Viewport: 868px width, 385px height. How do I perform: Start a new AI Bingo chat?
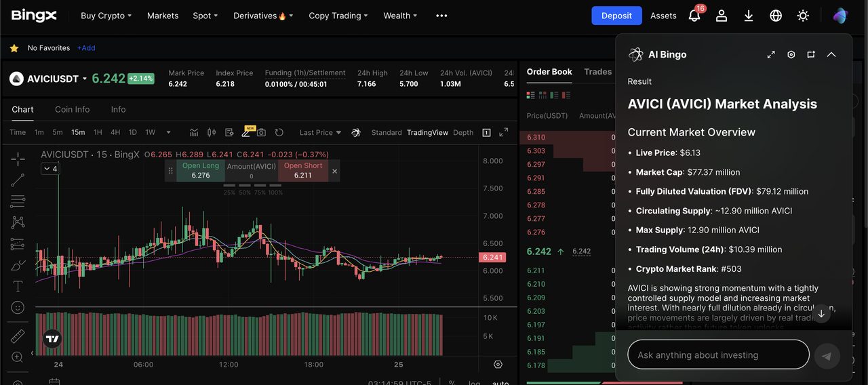[x=811, y=55]
